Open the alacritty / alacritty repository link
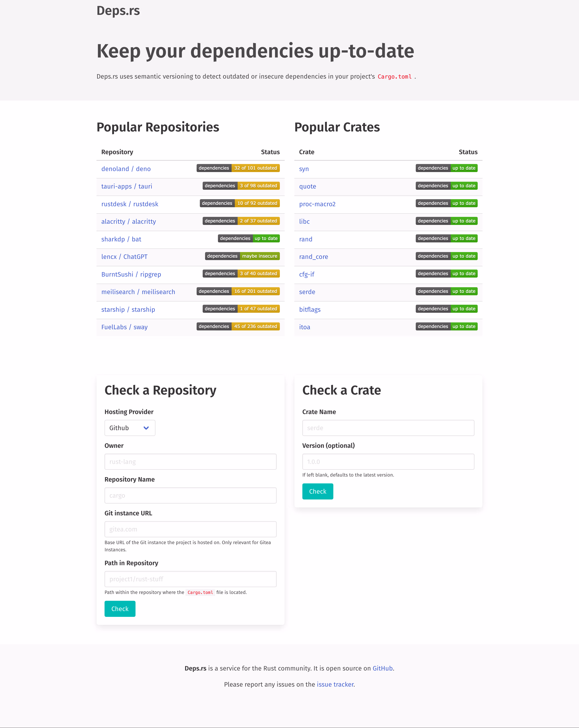 (x=129, y=221)
